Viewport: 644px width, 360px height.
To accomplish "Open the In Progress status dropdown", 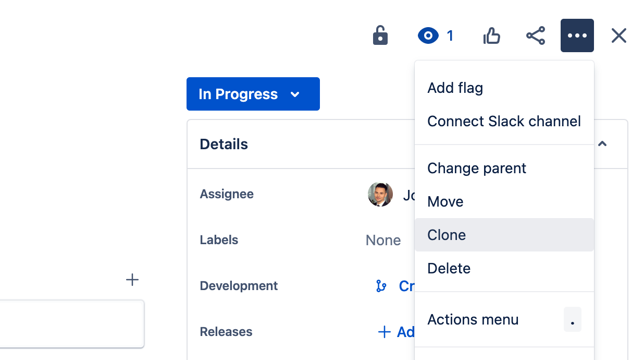I will point(253,94).
